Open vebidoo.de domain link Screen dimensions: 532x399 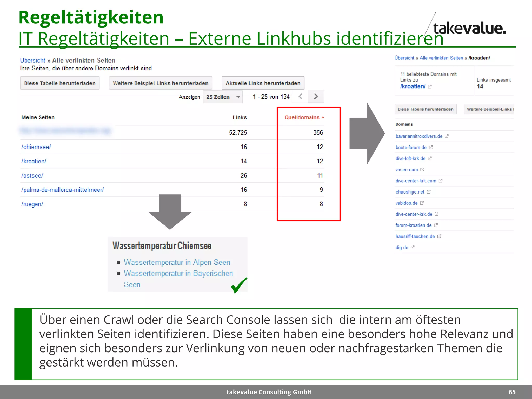pyautogui.click(x=407, y=203)
